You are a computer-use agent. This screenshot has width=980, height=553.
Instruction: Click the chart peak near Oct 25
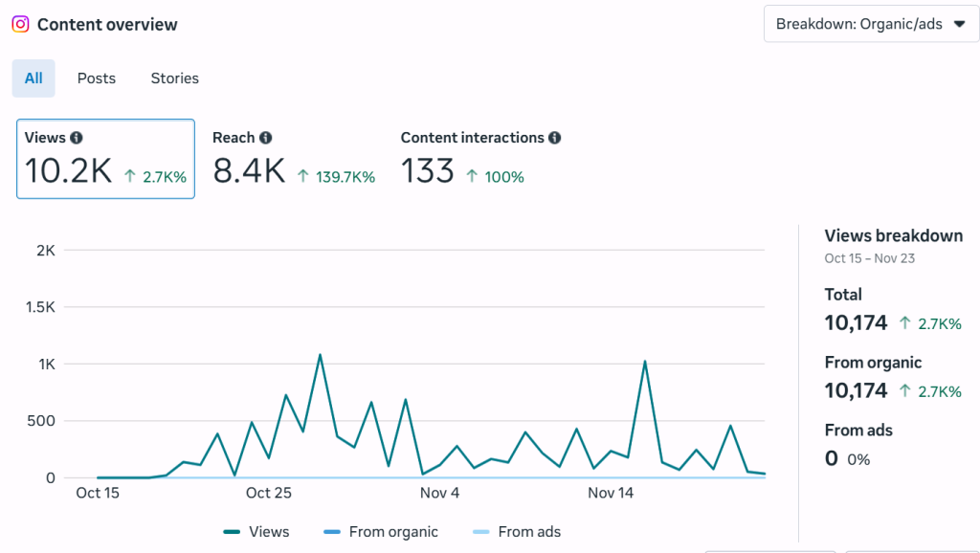(x=320, y=355)
